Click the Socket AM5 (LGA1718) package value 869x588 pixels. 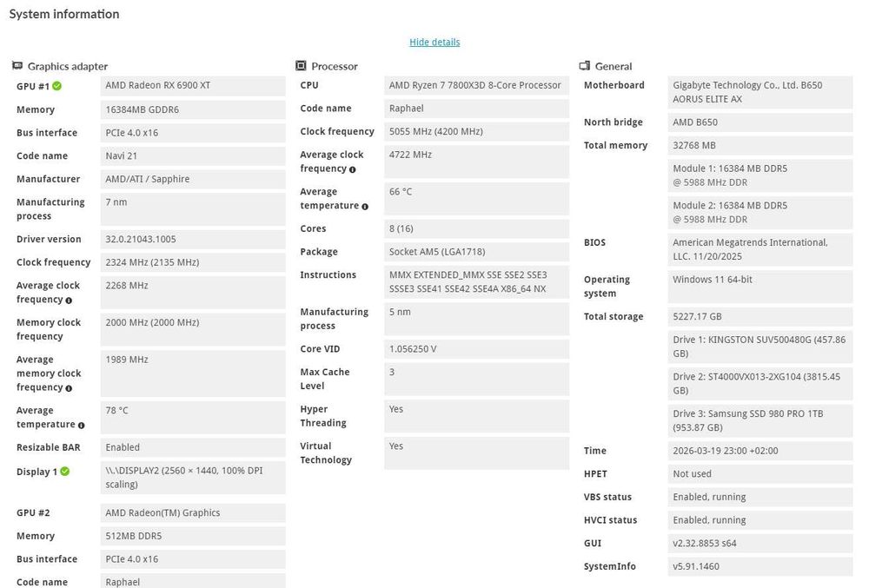(476, 252)
